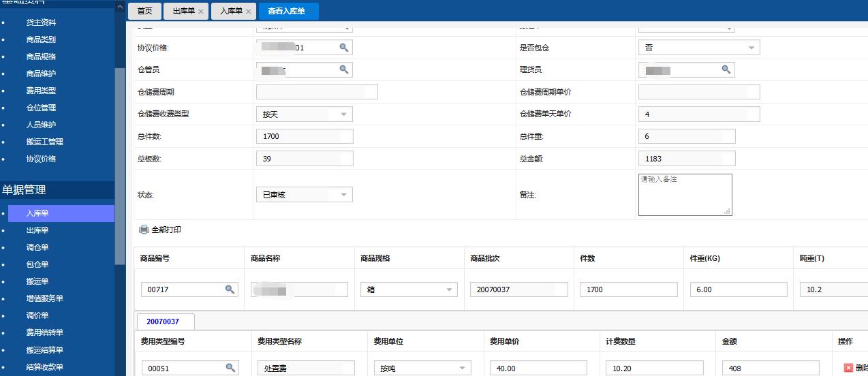Click search icon in 理货员 field
The width and height of the screenshot is (868, 376).
pyautogui.click(x=726, y=69)
